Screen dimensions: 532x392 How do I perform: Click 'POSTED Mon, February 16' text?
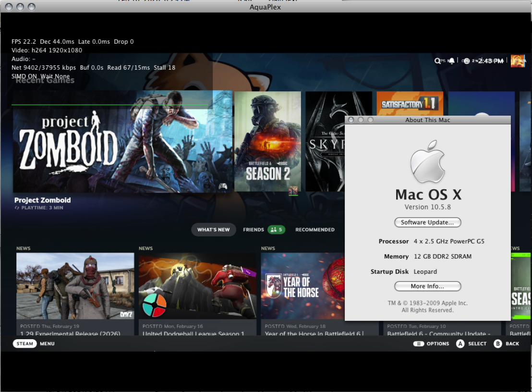point(172,326)
